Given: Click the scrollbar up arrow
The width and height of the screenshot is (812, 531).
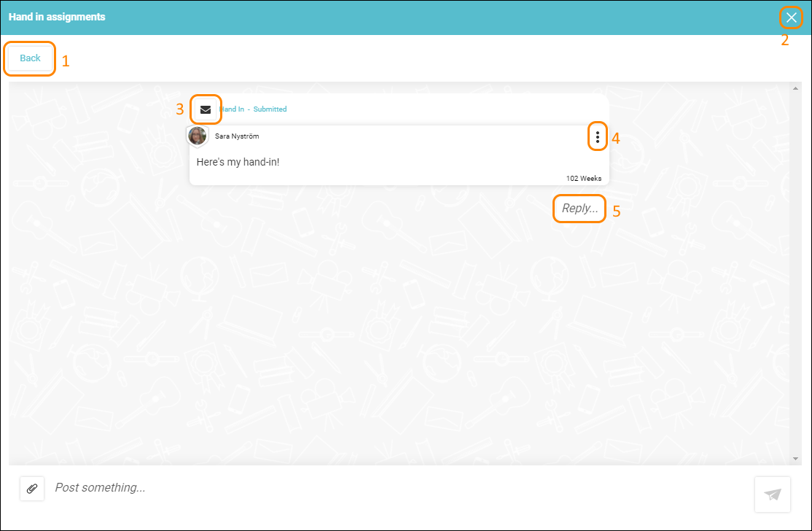Looking at the screenshot, I should (x=795, y=88).
